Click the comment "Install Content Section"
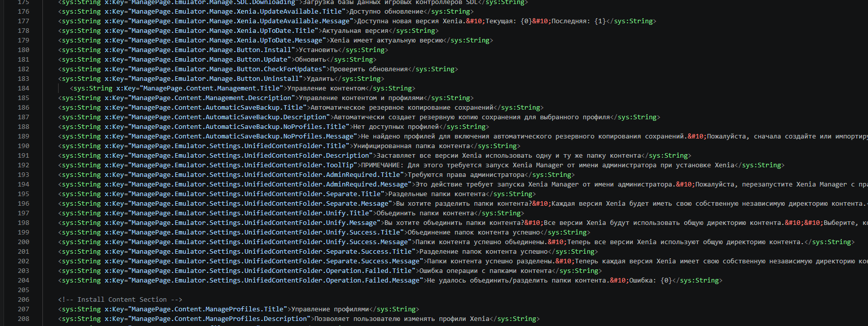The width and height of the screenshot is (868, 326). click(x=122, y=299)
